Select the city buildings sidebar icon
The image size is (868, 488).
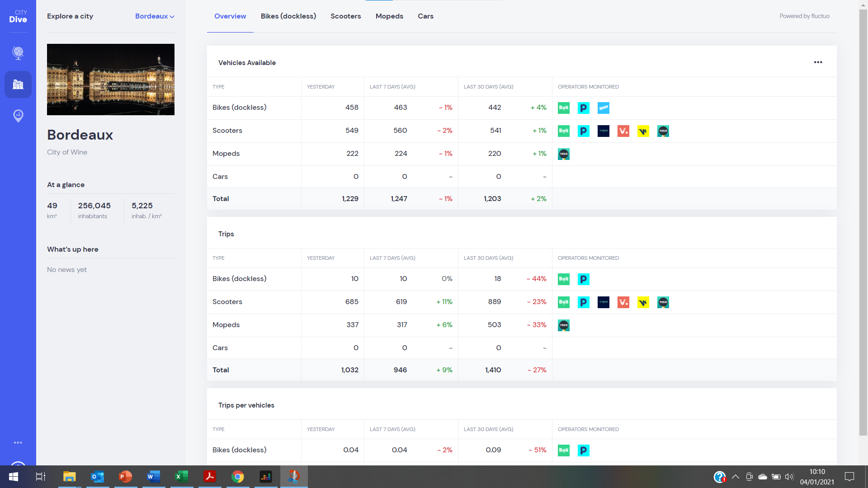tap(18, 84)
